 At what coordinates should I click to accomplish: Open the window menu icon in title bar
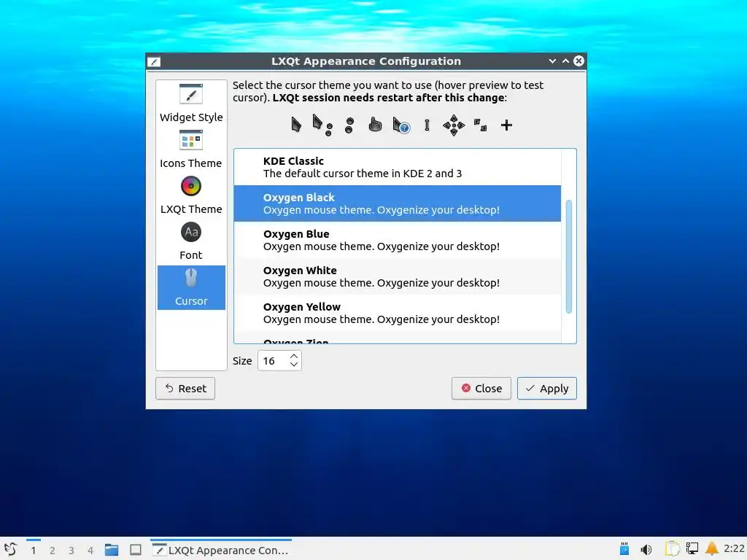[154, 61]
